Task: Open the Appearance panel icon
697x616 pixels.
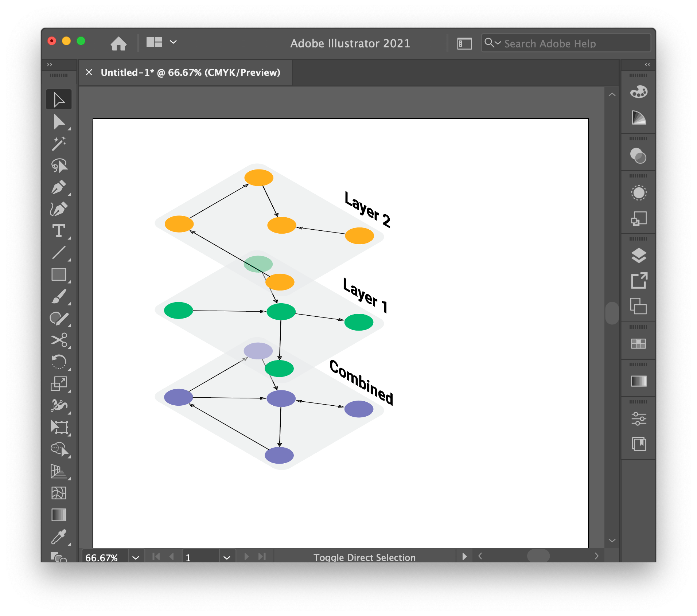Action: click(x=639, y=193)
